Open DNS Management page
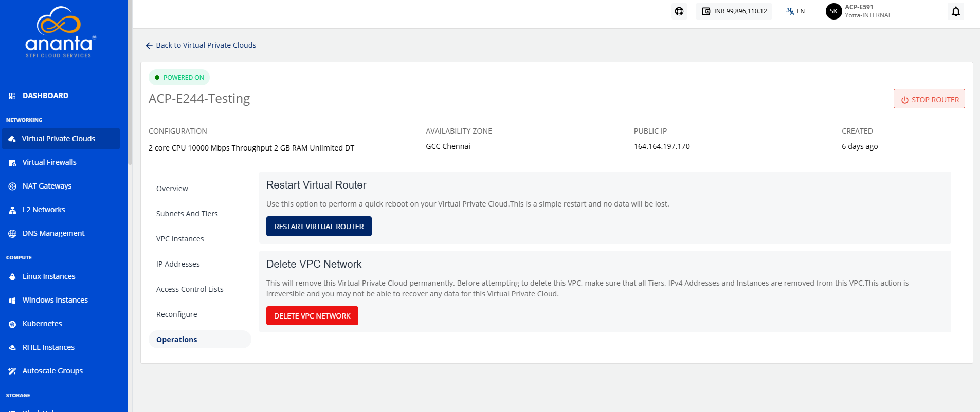 click(53, 233)
